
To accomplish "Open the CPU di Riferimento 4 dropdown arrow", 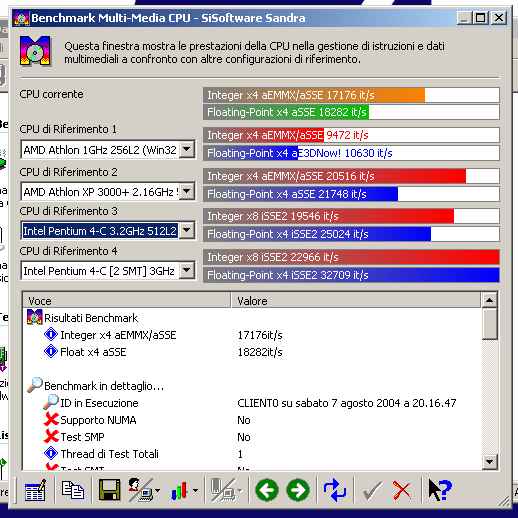I will [187, 270].
